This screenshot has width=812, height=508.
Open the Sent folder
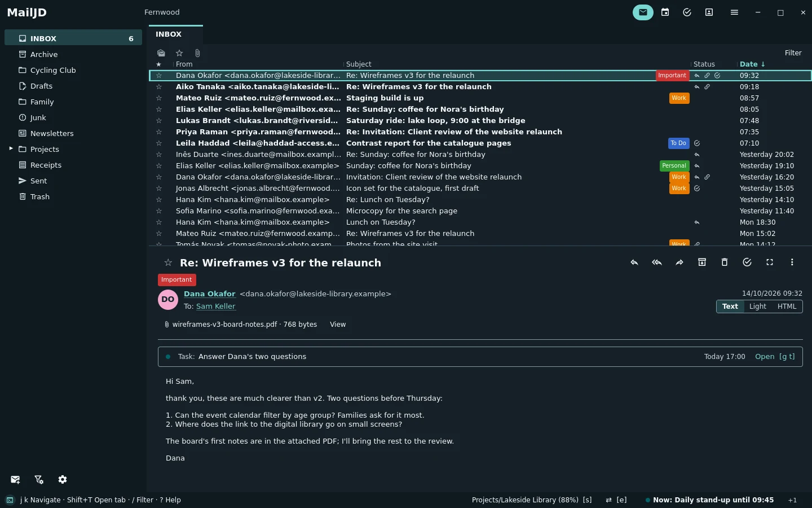pos(73,181)
